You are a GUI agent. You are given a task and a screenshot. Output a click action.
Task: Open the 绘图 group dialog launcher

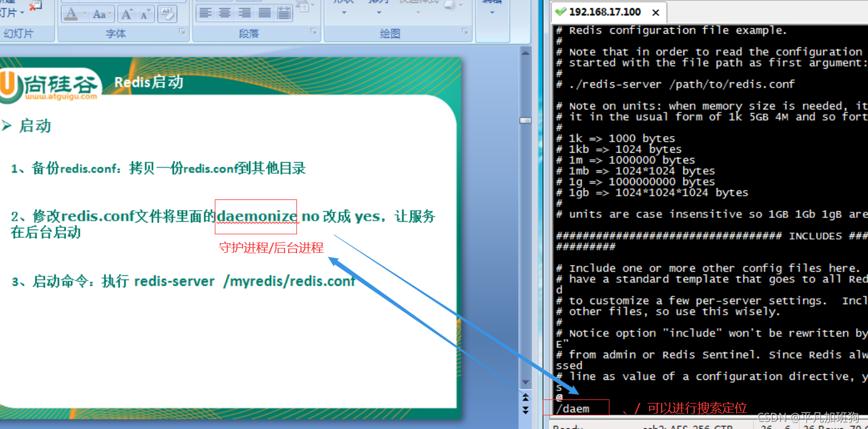coord(466,31)
